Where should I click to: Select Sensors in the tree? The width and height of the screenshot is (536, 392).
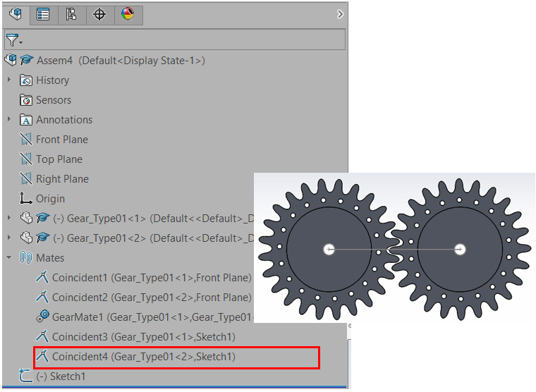(54, 100)
